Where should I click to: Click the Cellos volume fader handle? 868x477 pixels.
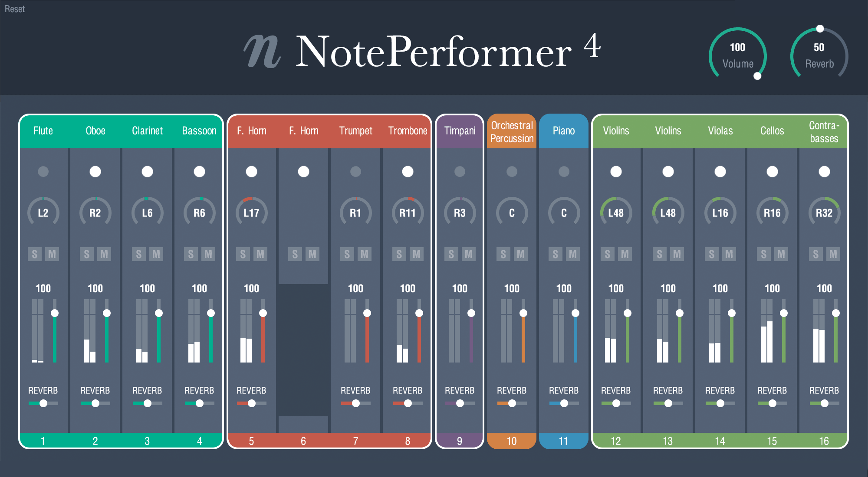click(784, 313)
